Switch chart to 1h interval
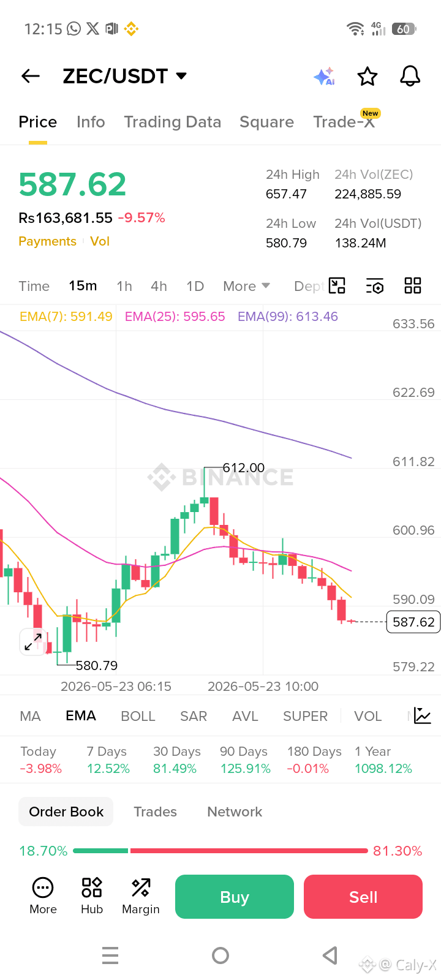 124,286
